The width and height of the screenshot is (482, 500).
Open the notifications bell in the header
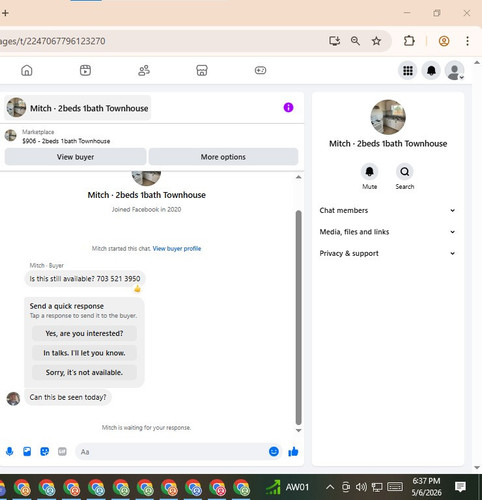[x=431, y=71]
